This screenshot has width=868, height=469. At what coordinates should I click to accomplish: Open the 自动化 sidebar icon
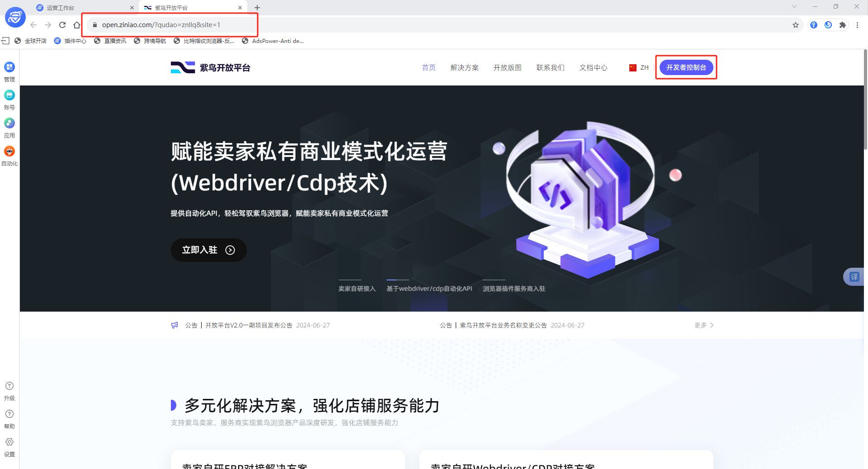pos(9,152)
